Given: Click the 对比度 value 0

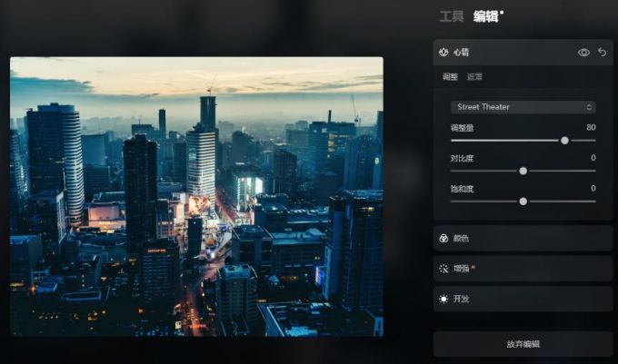Looking at the screenshot, I should [x=593, y=158].
